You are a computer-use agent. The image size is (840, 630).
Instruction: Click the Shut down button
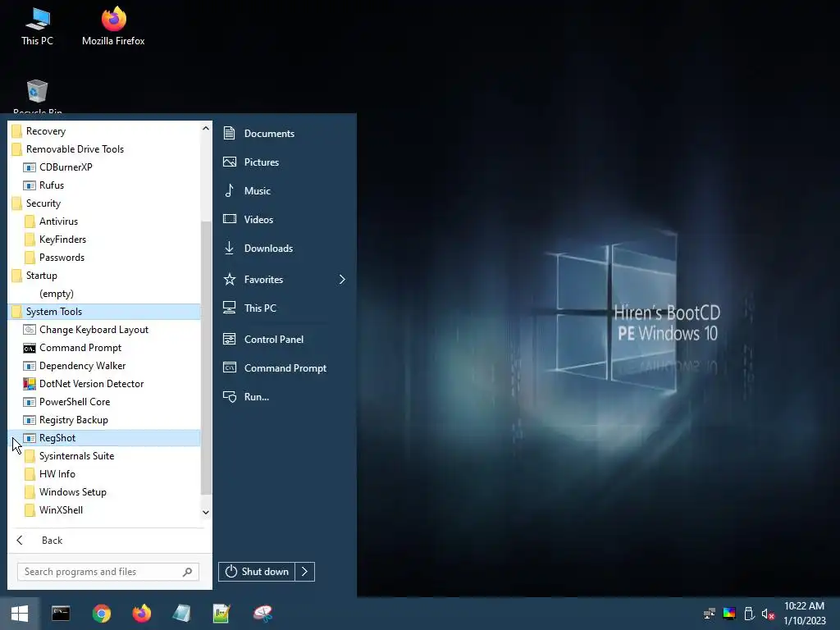tap(257, 572)
